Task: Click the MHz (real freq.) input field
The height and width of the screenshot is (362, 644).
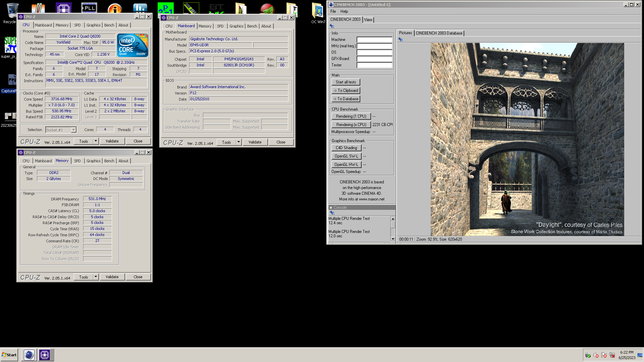Action: 374,46
